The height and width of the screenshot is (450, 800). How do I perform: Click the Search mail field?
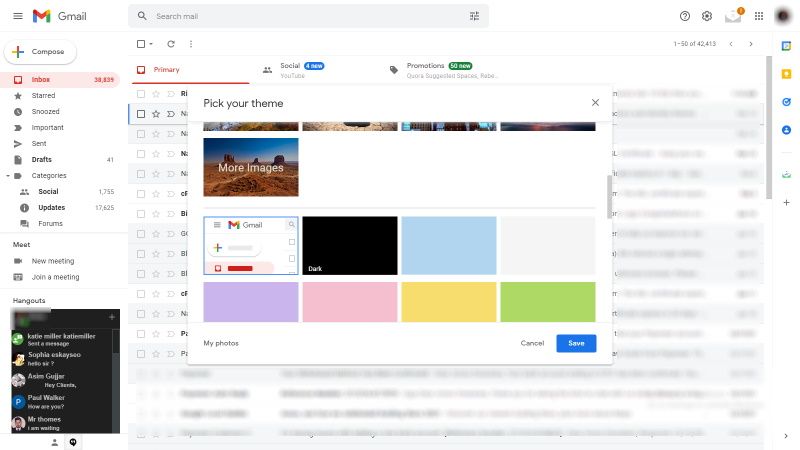tap(309, 16)
